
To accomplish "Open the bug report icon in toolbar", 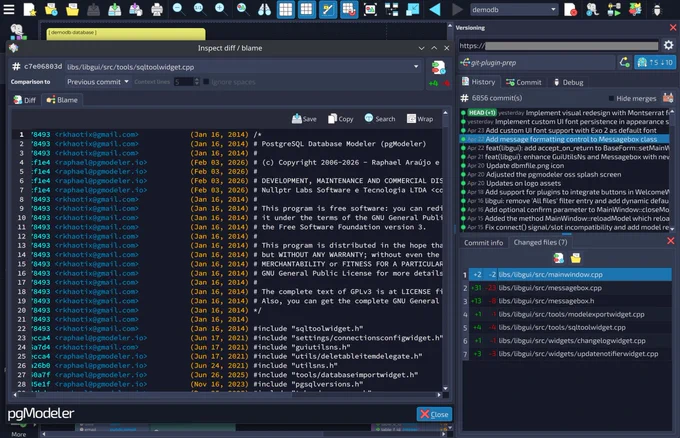I will 657,10.
